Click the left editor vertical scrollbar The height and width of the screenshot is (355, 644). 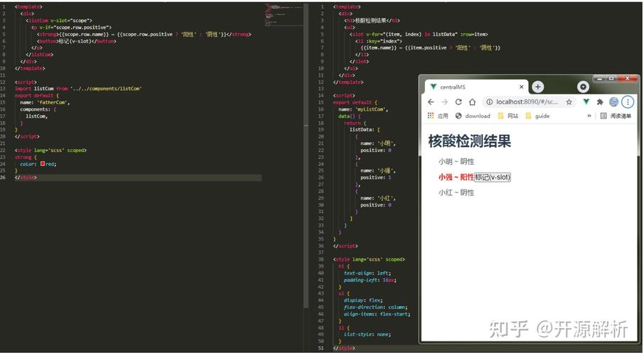pyautogui.click(x=306, y=156)
